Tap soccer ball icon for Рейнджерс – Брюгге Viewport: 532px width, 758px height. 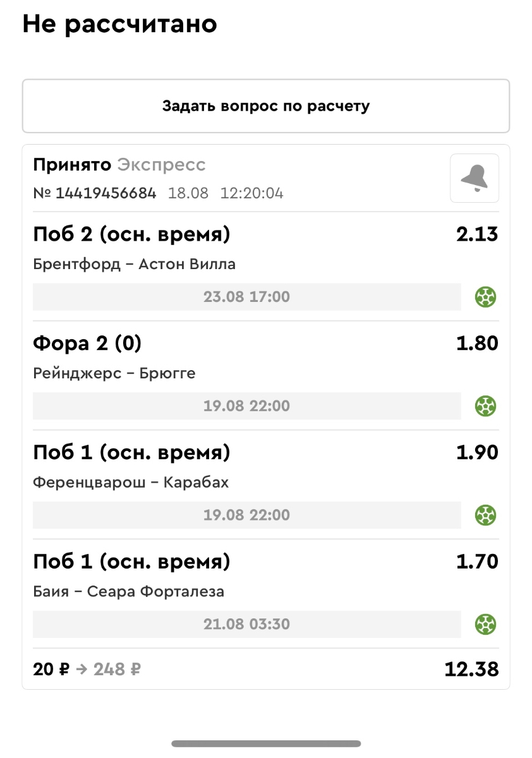coord(485,406)
